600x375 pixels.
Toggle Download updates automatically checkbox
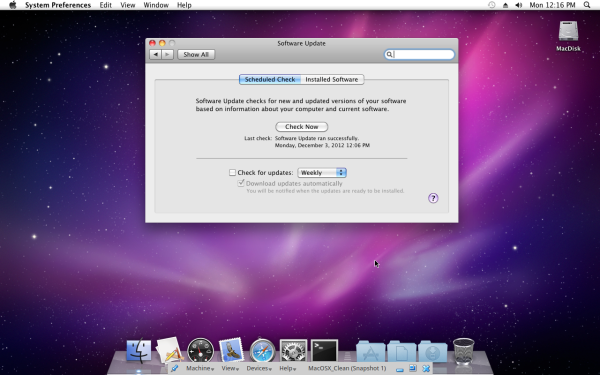(x=241, y=183)
